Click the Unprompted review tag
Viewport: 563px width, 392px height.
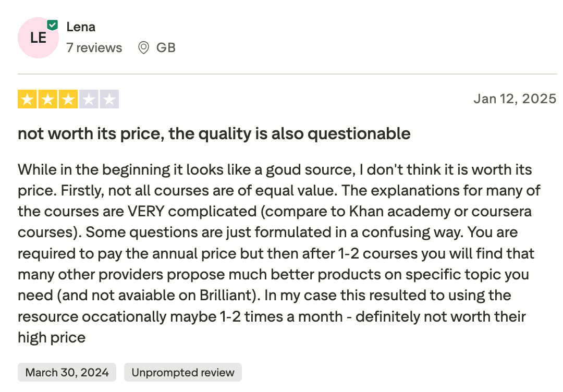(x=182, y=372)
